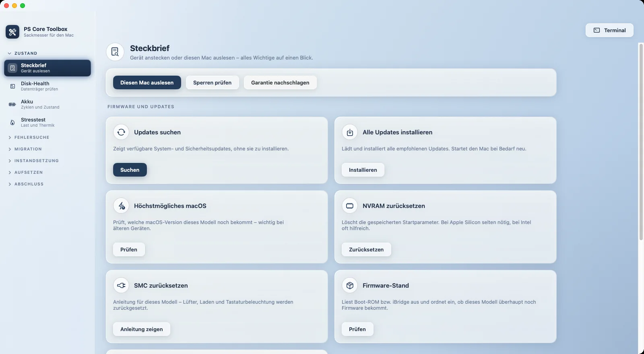644x354 pixels.
Task: Click the Diesen Mac auslesen button
Action: pos(147,82)
